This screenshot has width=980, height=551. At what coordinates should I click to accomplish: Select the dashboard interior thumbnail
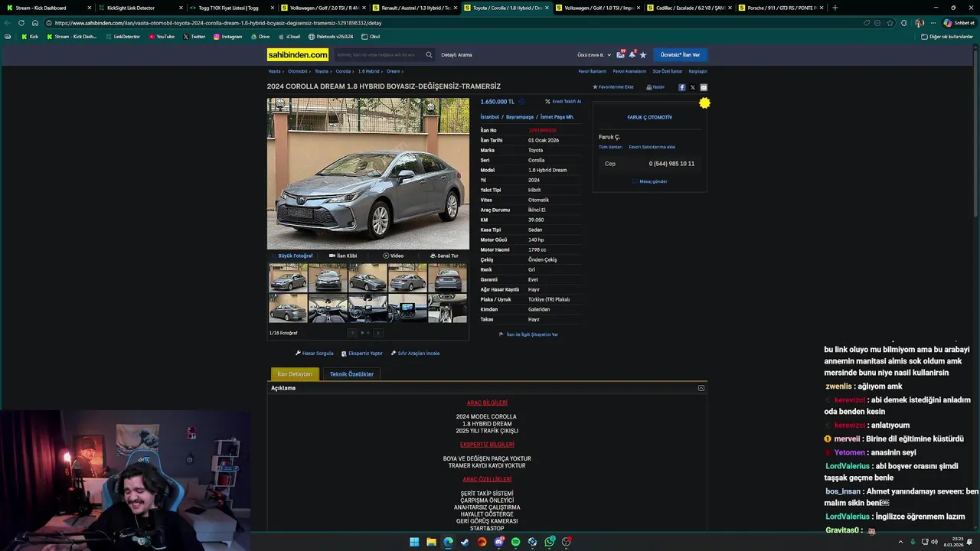328,308
